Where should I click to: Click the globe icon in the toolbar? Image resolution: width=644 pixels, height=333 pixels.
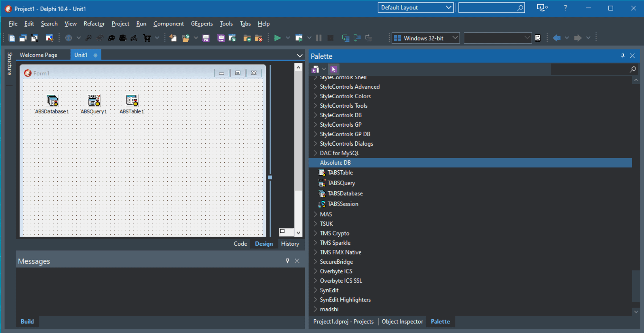(69, 38)
